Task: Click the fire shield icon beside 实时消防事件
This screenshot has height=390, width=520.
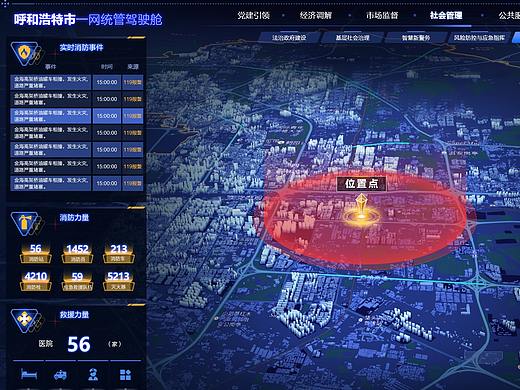Action: 25,53
